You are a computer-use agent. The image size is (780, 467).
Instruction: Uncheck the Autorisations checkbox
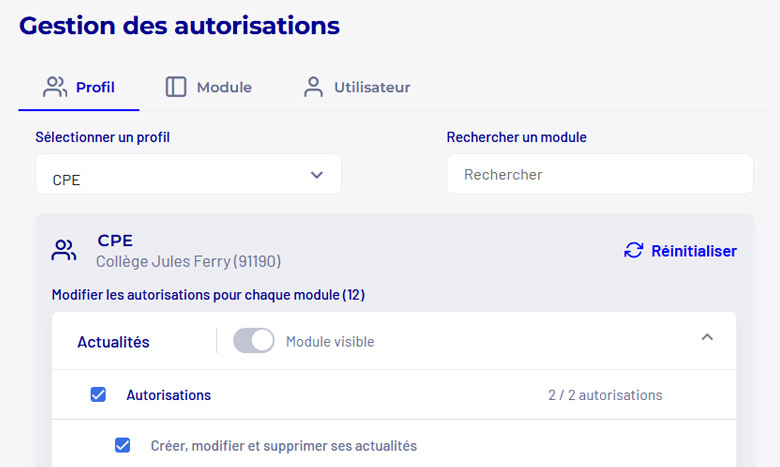(98, 394)
